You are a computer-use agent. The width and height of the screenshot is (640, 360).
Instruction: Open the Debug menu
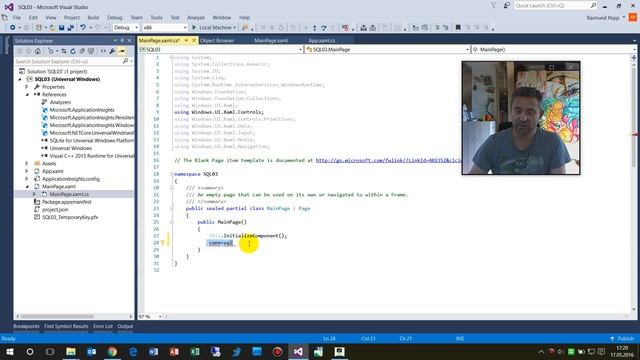coord(115,18)
